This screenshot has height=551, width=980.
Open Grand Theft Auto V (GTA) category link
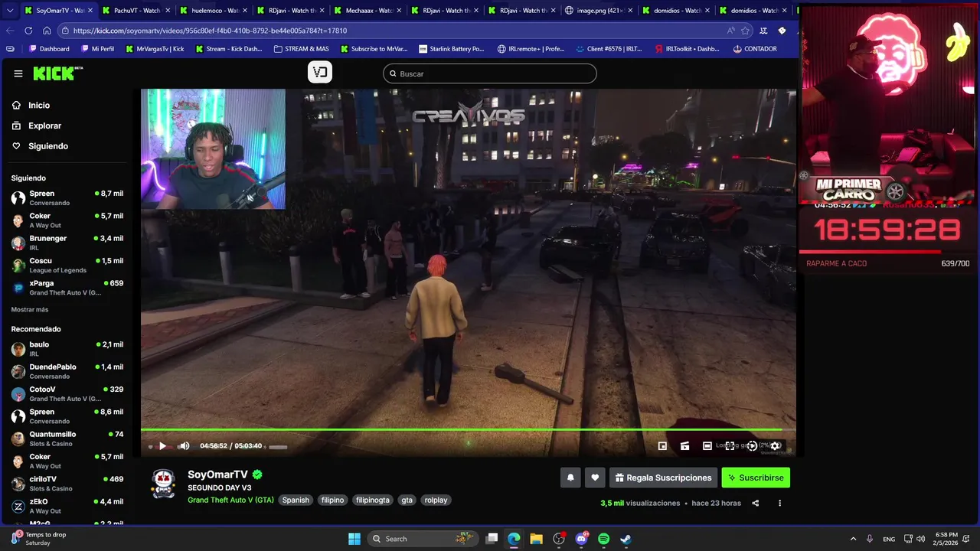pyautogui.click(x=230, y=500)
